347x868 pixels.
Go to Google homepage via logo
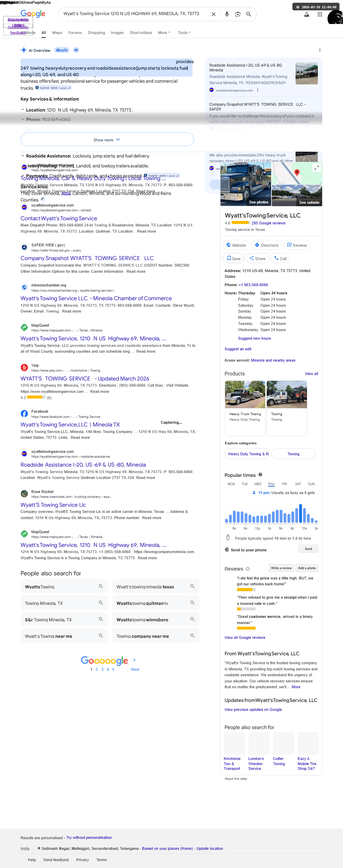click(x=33, y=14)
